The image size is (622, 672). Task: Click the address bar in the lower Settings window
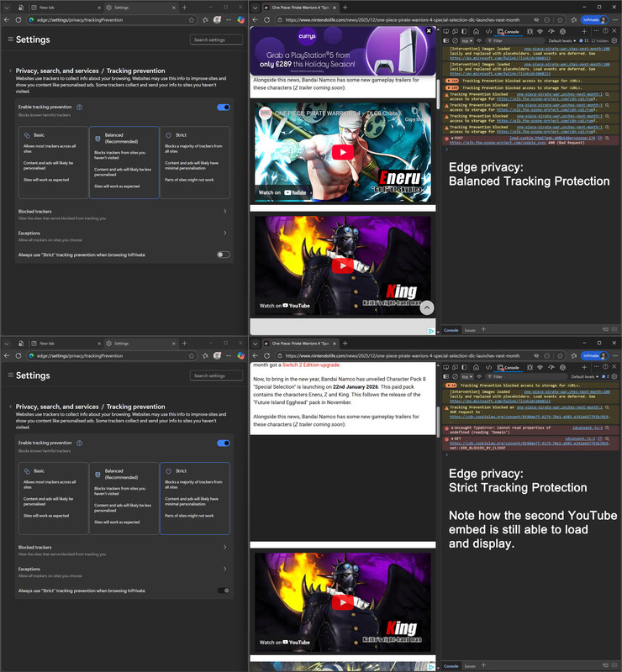(112, 355)
